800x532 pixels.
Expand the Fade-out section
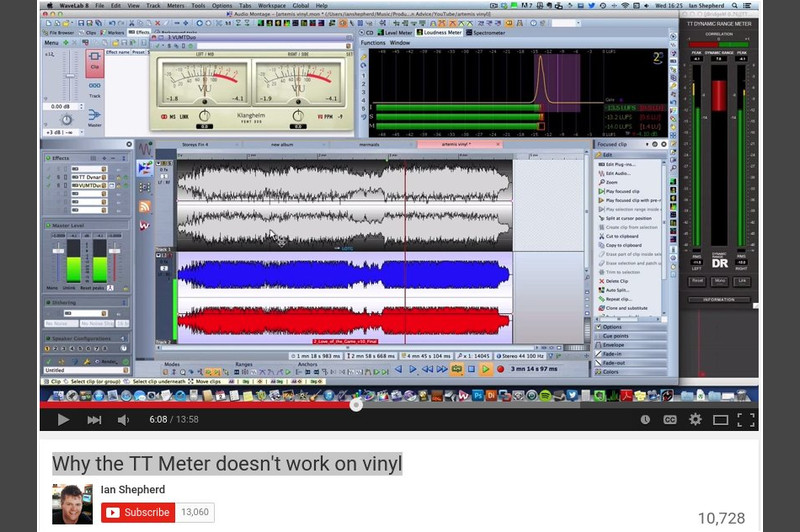coord(630,363)
